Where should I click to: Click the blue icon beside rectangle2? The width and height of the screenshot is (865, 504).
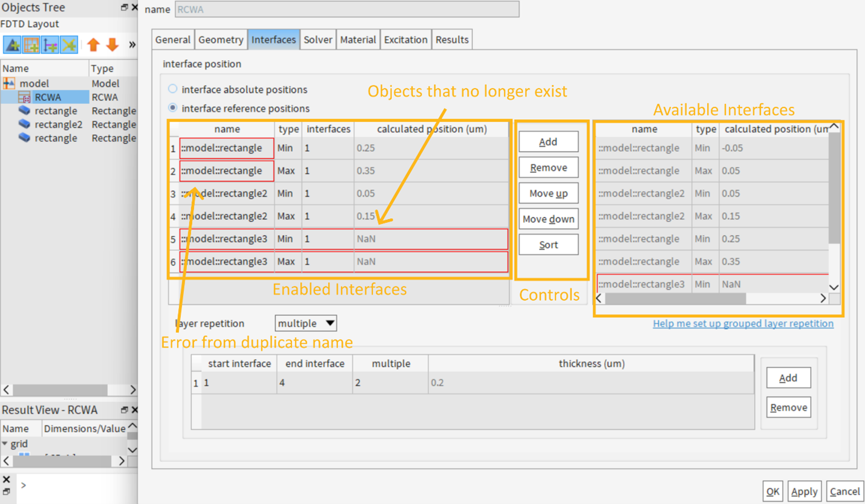24,124
